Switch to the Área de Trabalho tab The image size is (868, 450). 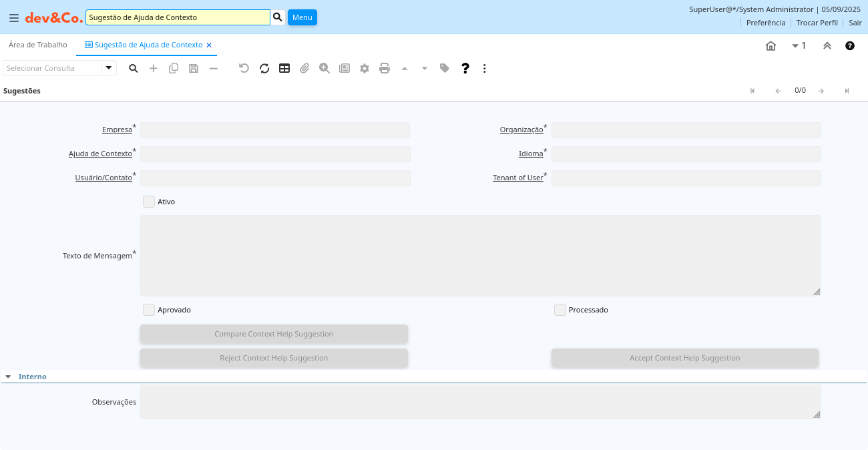(38, 45)
